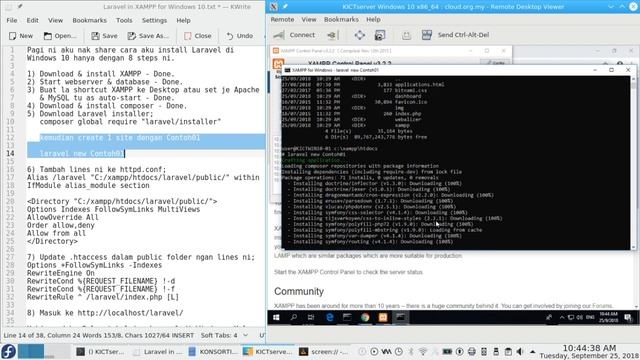This screenshot has width=640, height=360.
Task: Open KWrite Bookmarks menu
Action: point(89,20)
